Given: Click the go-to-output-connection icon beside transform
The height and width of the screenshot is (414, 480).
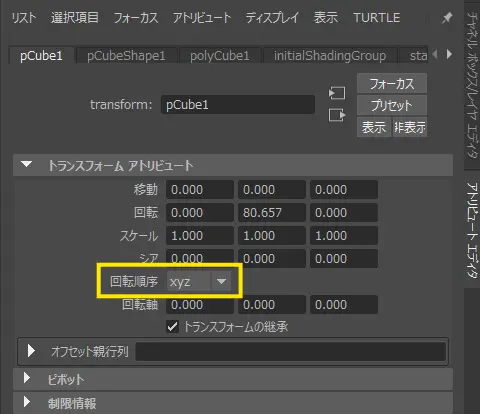Looking at the screenshot, I should (337, 115).
